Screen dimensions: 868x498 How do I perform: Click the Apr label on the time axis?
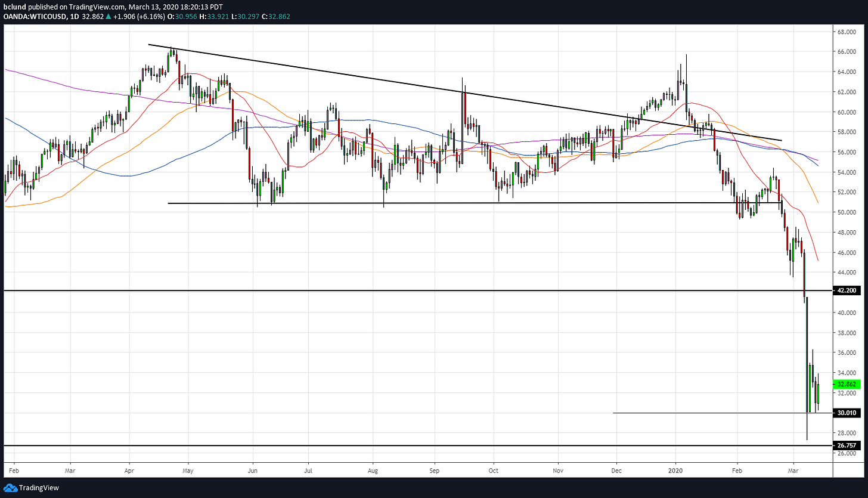[129, 469]
